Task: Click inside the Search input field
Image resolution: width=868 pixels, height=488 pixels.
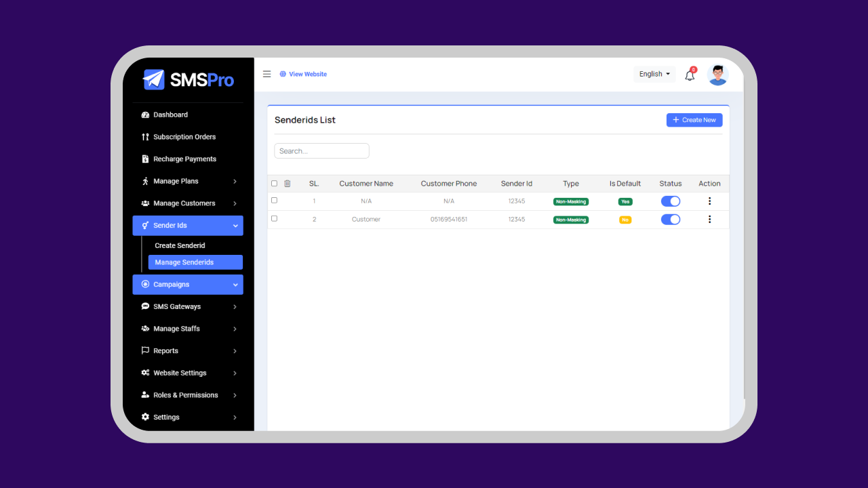Action: [321, 150]
